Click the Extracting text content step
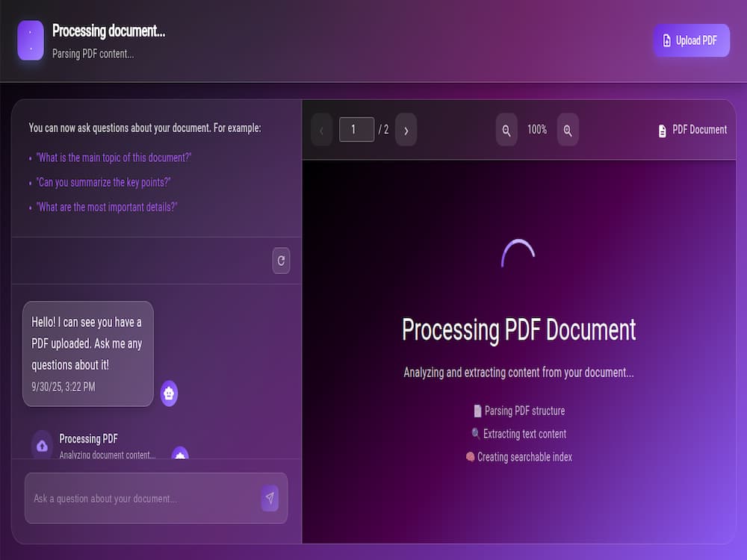Viewport: 747px width, 560px height. (x=524, y=434)
